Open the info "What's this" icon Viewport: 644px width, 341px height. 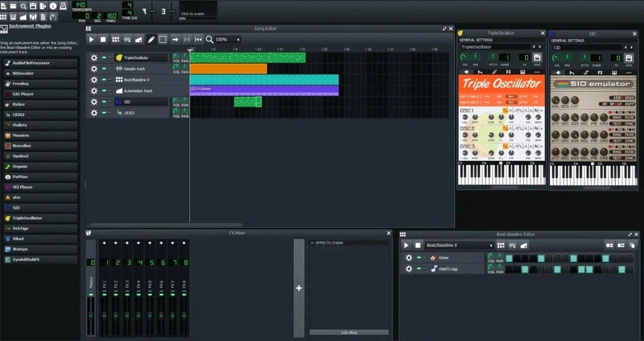point(52,6)
